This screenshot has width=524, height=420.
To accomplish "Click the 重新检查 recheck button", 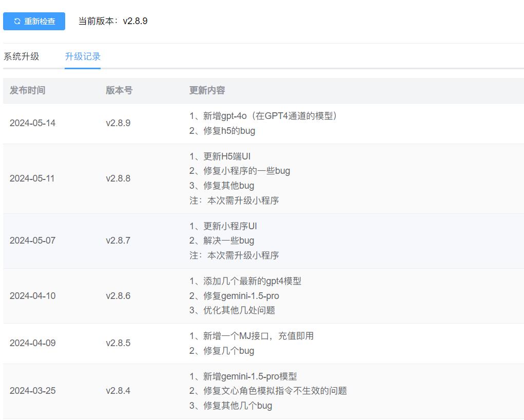I will click(x=34, y=22).
